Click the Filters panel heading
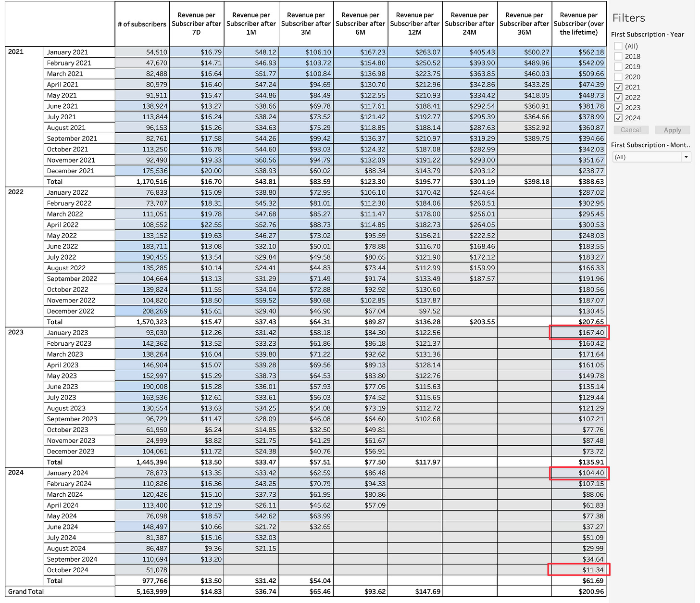 (628, 18)
